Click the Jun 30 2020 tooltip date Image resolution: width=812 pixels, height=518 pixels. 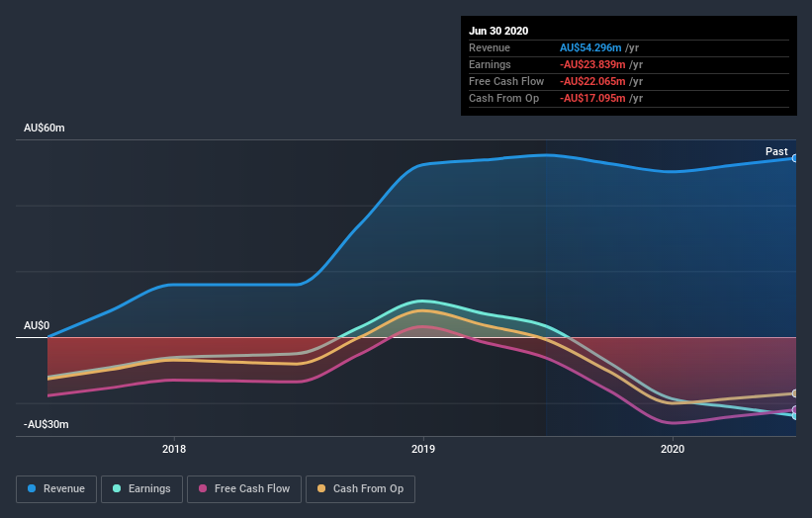pos(498,31)
